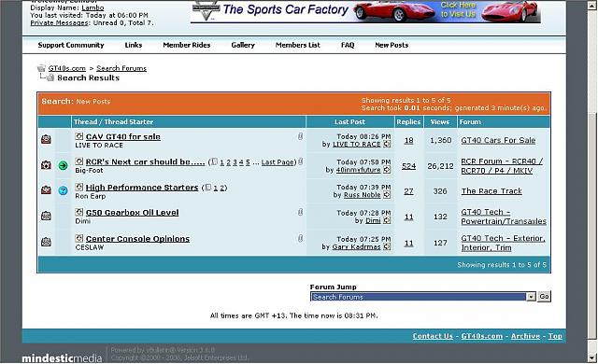Click the first-unread icon before CAV GT40 for sale
Screen dimensions: 598x364
tap(78, 136)
